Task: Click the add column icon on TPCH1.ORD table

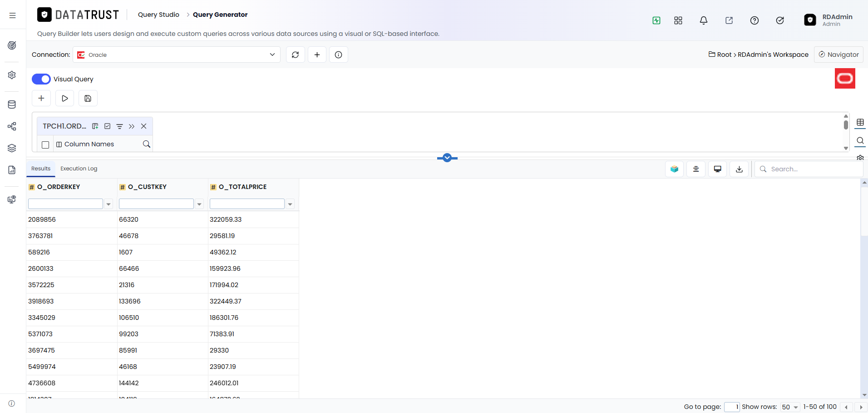Action: tap(95, 126)
